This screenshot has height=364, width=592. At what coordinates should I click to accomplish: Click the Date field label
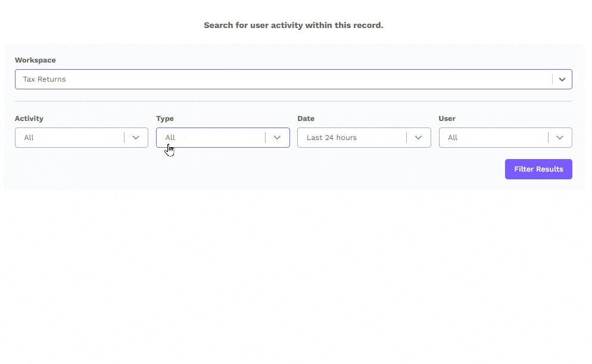(x=306, y=119)
